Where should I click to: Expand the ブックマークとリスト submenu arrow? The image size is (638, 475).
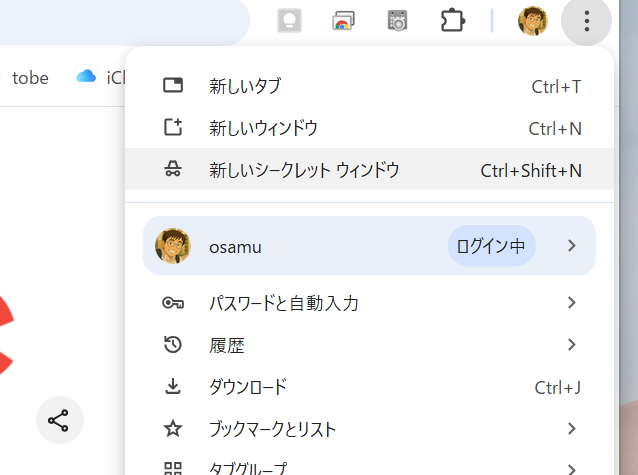(572, 429)
